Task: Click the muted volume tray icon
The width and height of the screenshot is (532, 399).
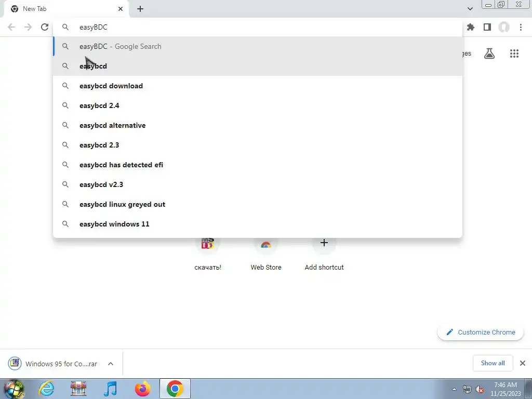Action: tap(480, 390)
